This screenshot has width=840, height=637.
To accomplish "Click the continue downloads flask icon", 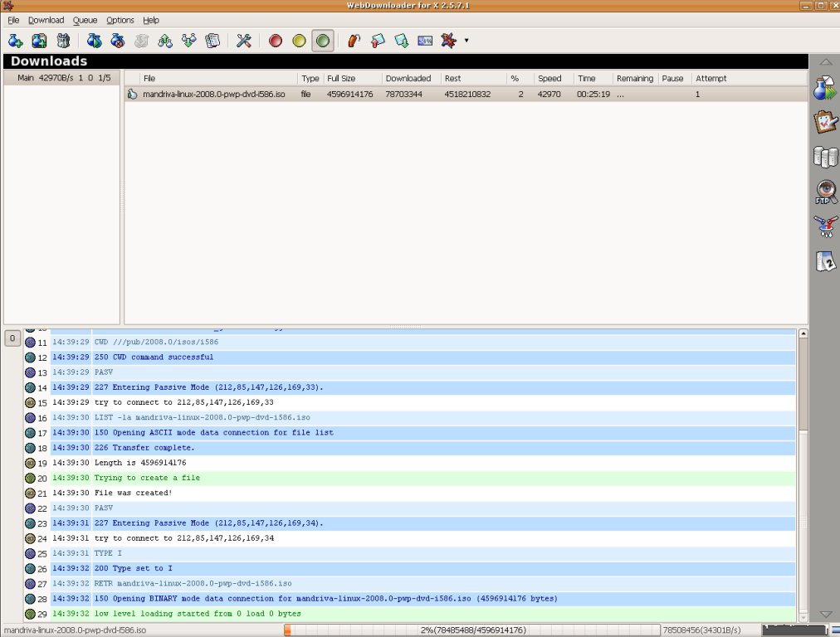I will click(x=95, y=41).
